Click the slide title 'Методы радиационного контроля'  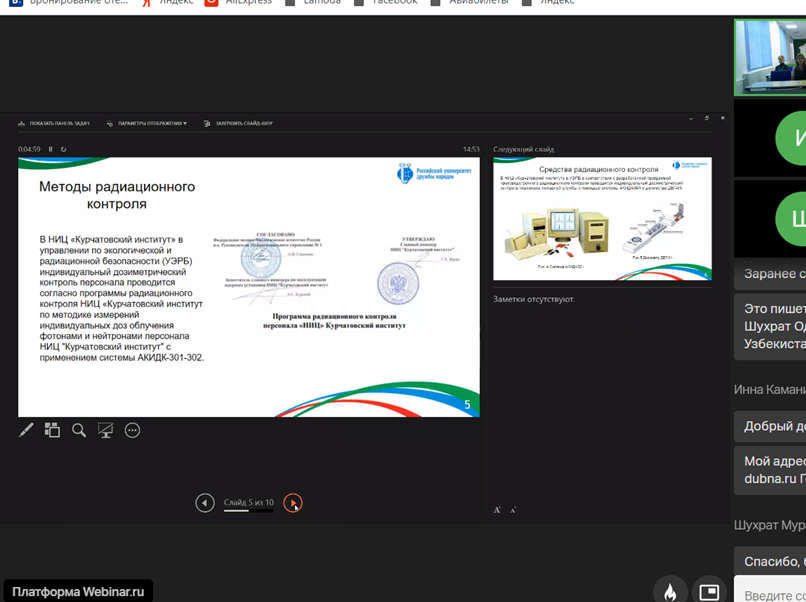point(117,195)
